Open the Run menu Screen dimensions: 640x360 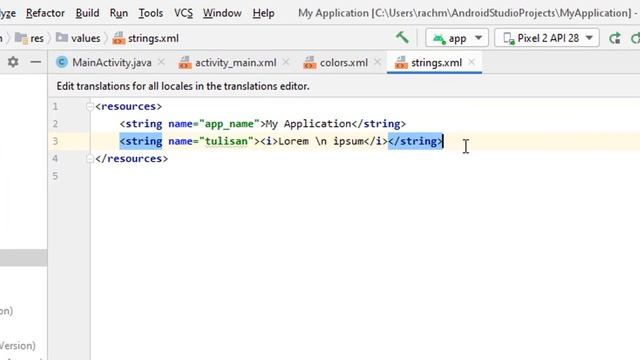coord(119,13)
